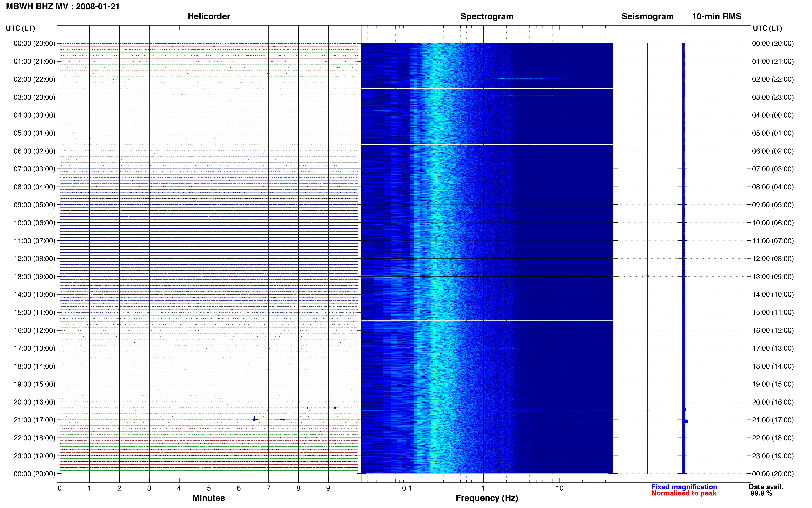Click the right 21:00 (17:00) time label

coord(773,420)
